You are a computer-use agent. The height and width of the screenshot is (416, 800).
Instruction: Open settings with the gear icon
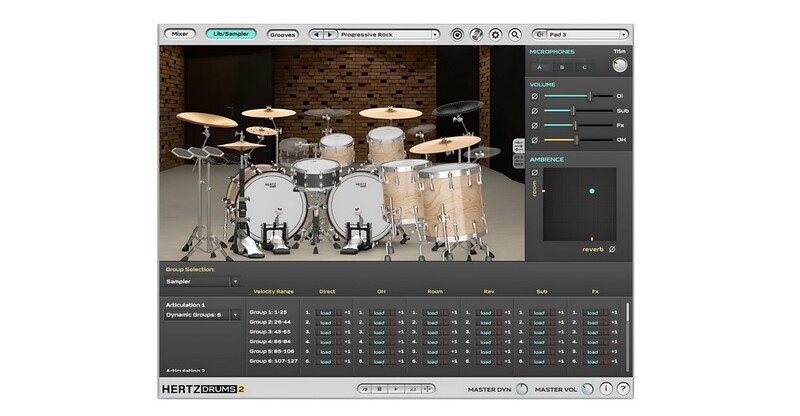[496, 34]
